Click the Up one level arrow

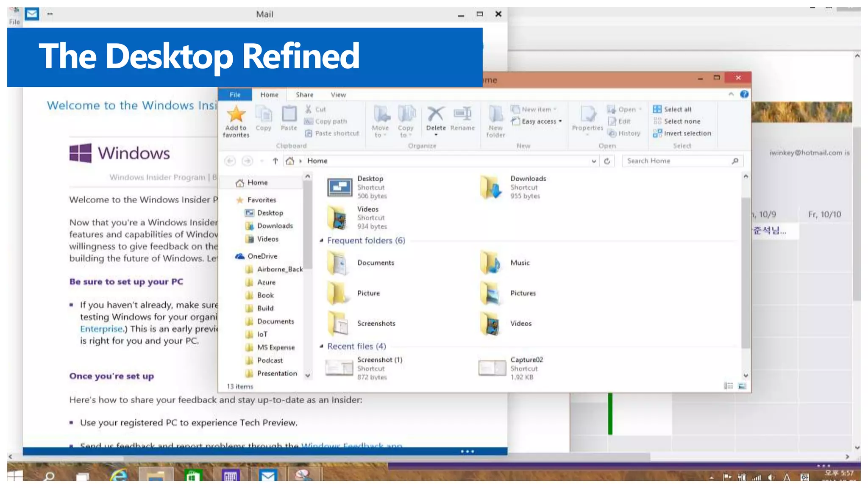click(275, 161)
